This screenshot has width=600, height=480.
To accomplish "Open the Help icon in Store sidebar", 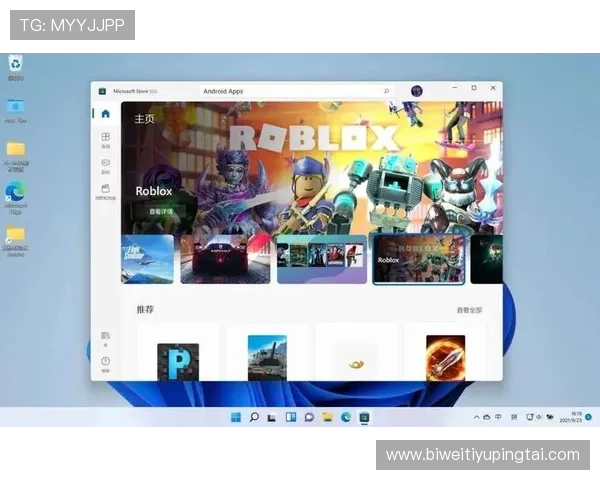I will [x=106, y=364].
